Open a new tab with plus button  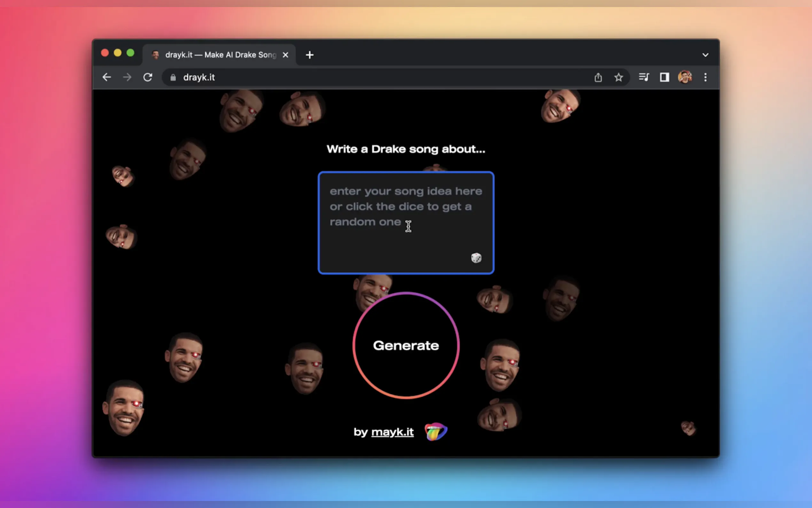[309, 55]
